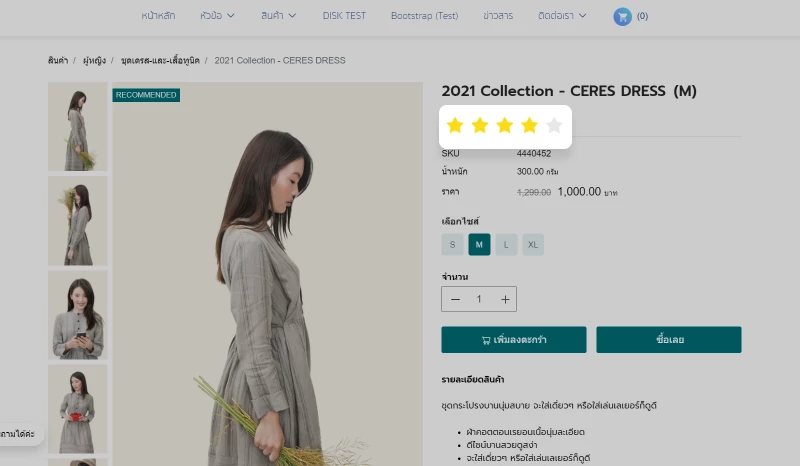Viewport: 800px width, 466px height.
Task: Click the first rating star
Action: click(x=455, y=125)
